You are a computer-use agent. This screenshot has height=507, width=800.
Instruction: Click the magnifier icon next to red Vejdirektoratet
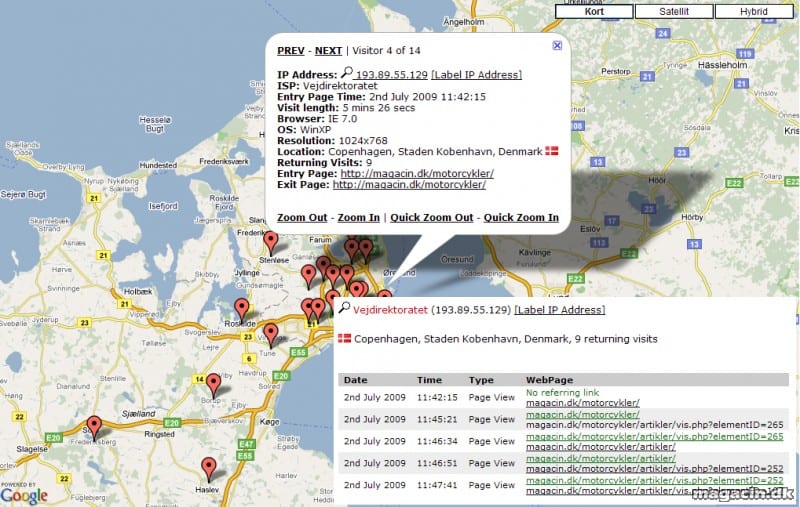point(345,308)
